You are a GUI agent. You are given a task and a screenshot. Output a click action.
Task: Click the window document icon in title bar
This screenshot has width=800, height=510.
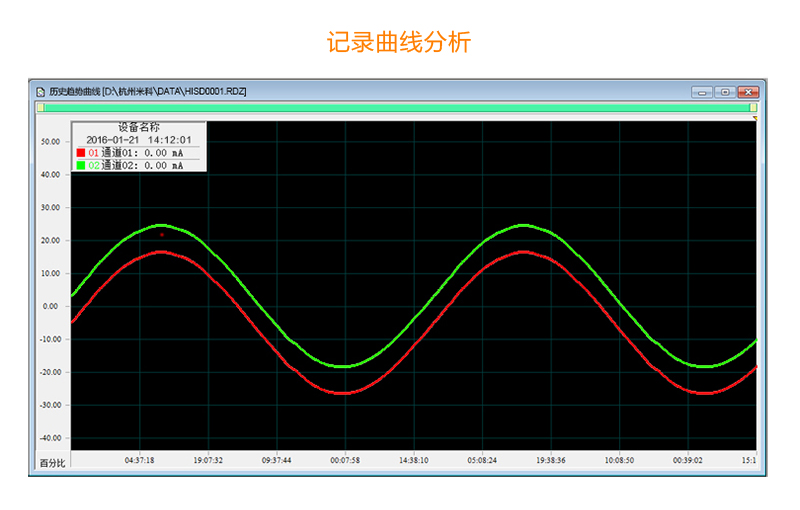41,91
